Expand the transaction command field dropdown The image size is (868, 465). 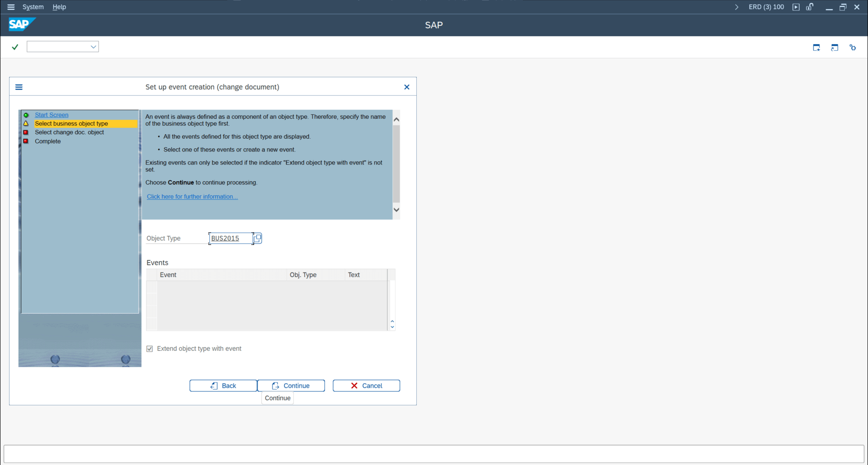[x=93, y=47]
